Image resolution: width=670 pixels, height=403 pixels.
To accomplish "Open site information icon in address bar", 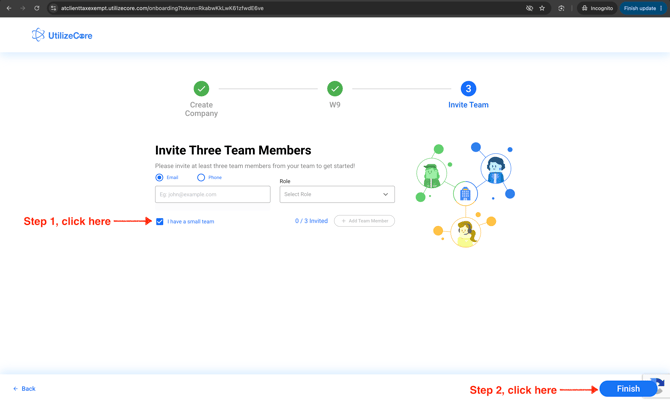I will (x=53, y=8).
